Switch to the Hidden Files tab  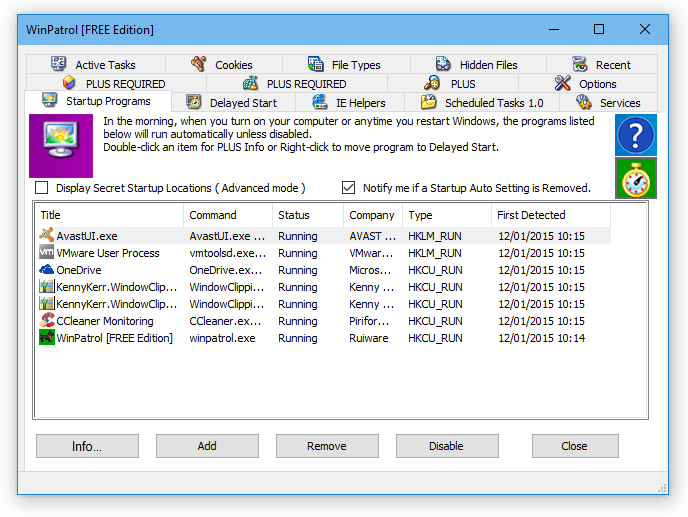(x=478, y=65)
